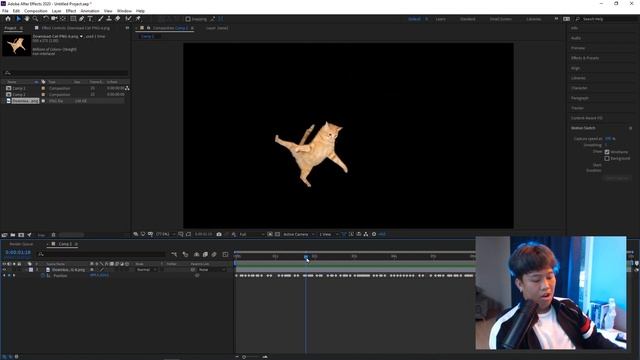Click the Shy layers timeline switch icon

(x=196, y=254)
